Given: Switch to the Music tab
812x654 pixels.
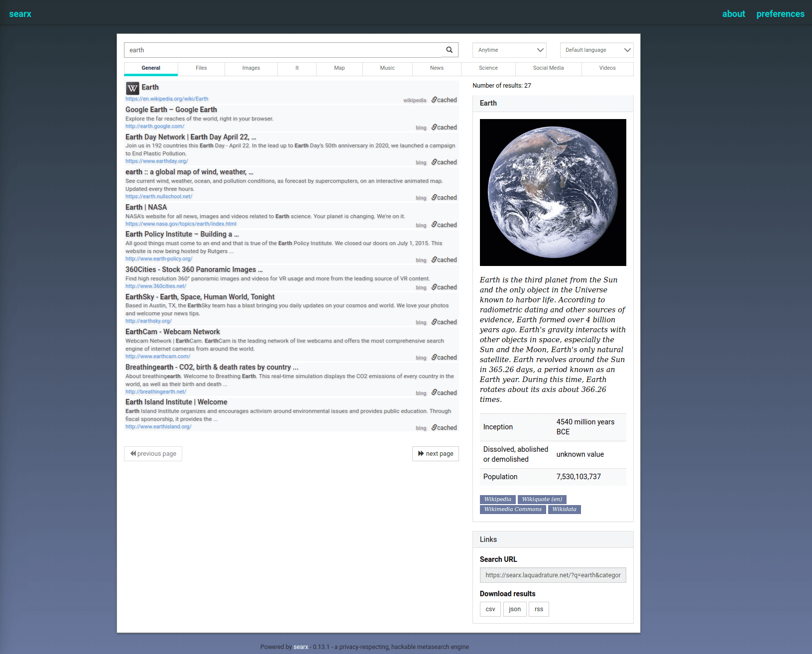Looking at the screenshot, I should pyautogui.click(x=387, y=68).
